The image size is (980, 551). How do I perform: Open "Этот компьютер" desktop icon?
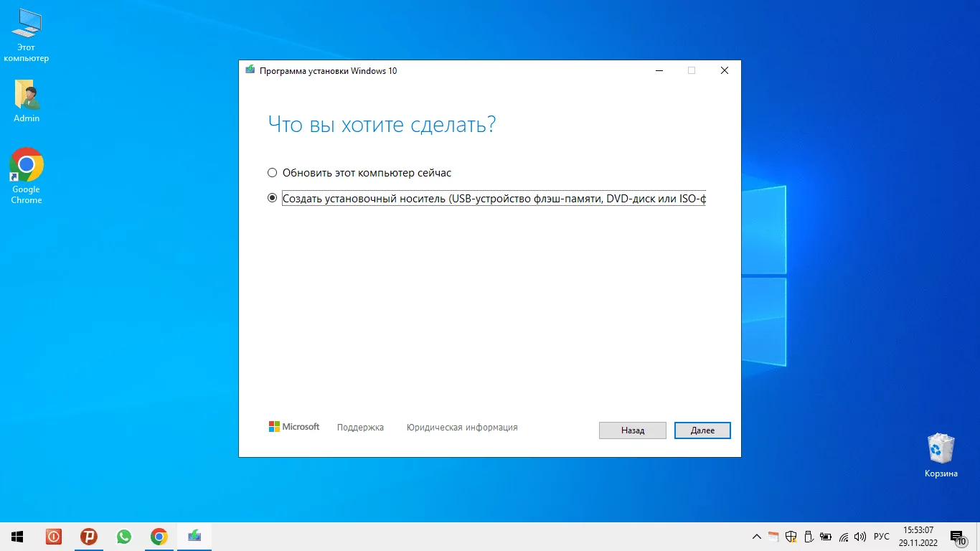(x=27, y=34)
